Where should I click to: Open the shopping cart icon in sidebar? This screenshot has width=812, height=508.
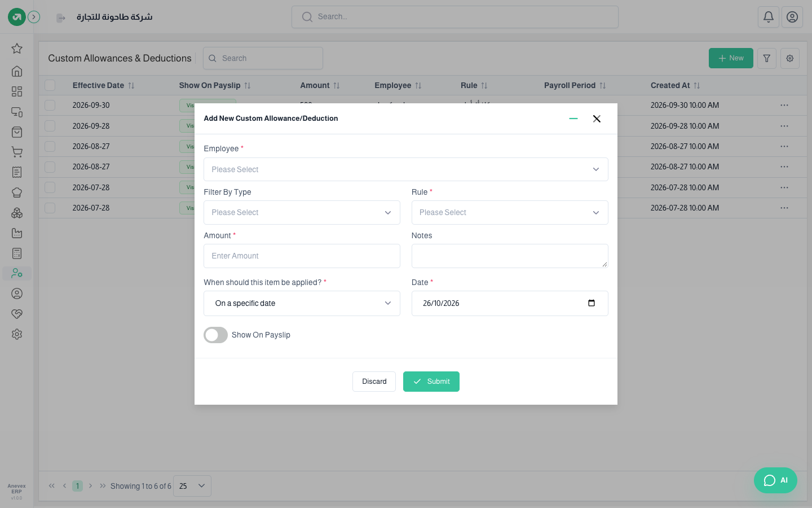click(x=17, y=152)
